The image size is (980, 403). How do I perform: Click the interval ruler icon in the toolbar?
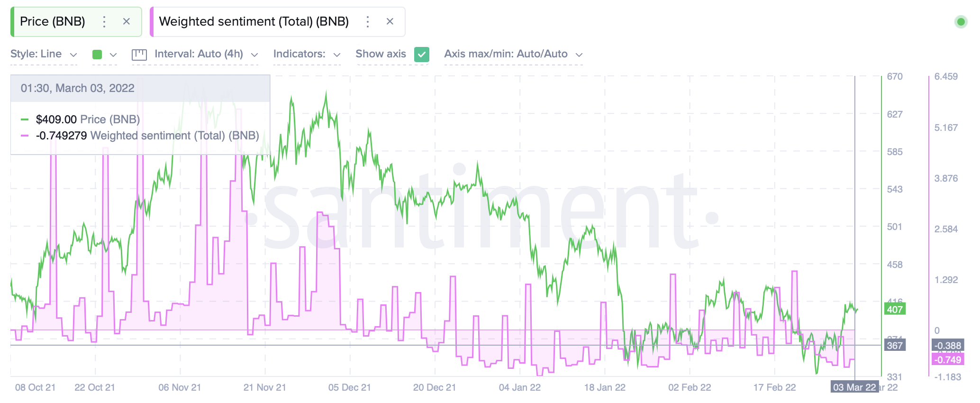tap(140, 54)
